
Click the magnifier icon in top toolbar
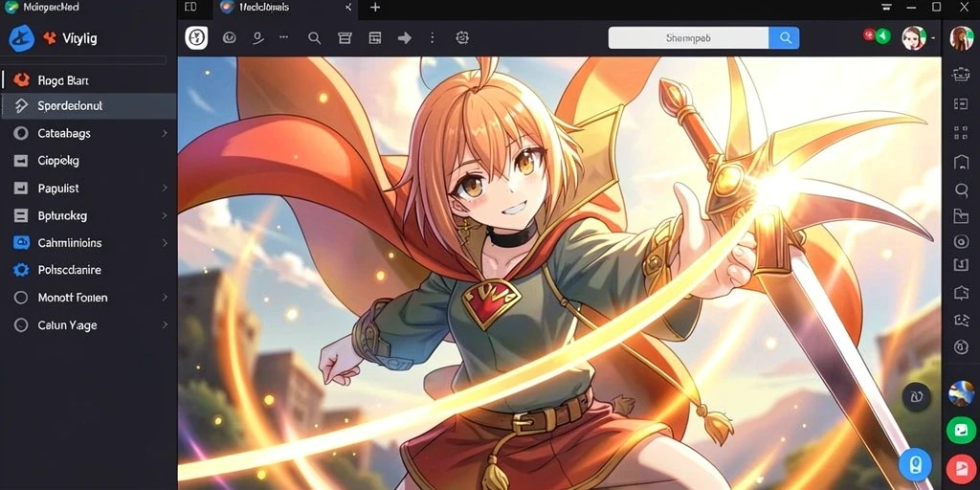coord(314,38)
